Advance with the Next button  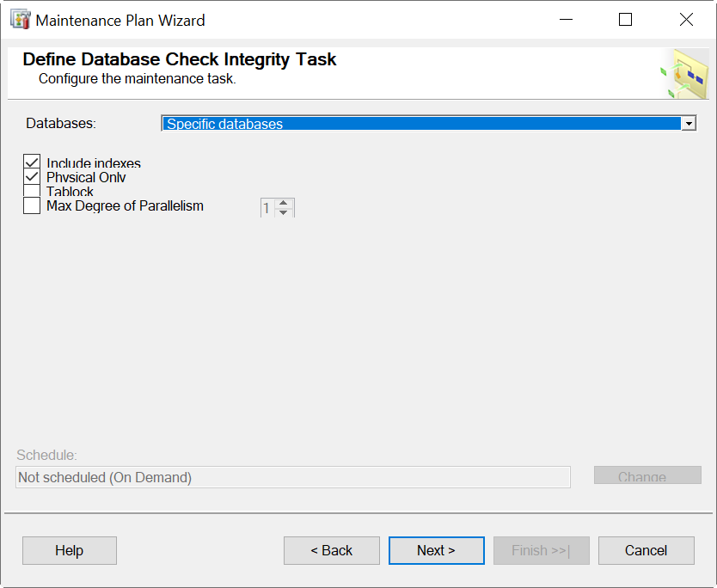436,551
